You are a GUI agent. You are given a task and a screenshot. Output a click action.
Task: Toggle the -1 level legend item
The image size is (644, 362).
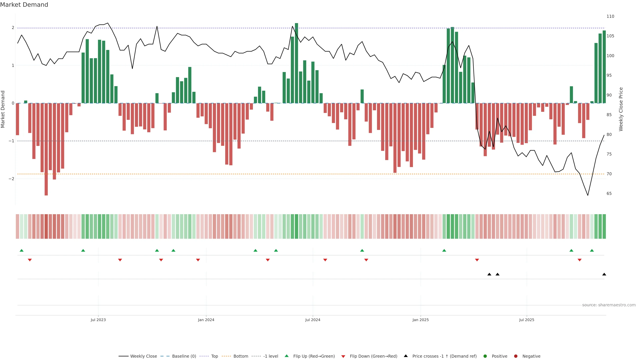coord(271,356)
